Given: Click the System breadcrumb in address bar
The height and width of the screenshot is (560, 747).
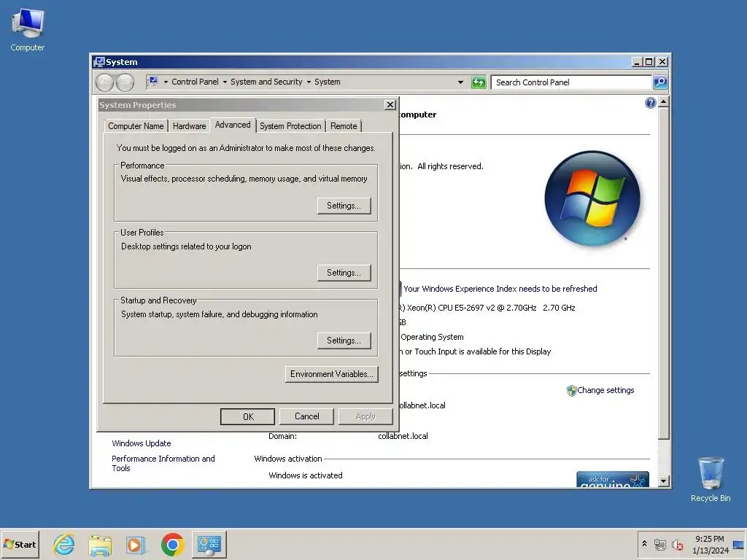Looking at the screenshot, I should (x=328, y=82).
